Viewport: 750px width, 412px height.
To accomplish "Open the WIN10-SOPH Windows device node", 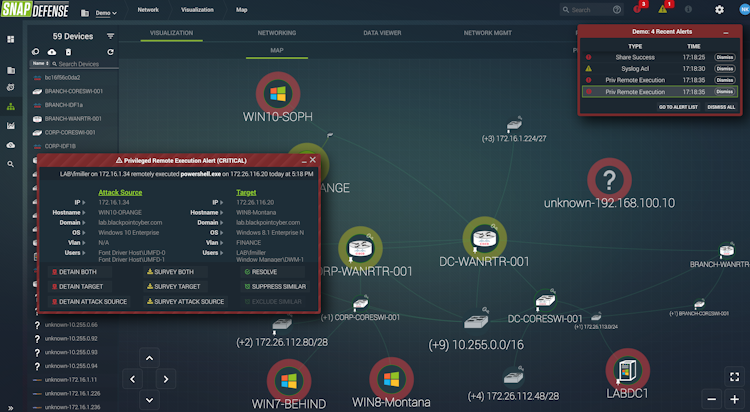I will pyautogui.click(x=278, y=94).
